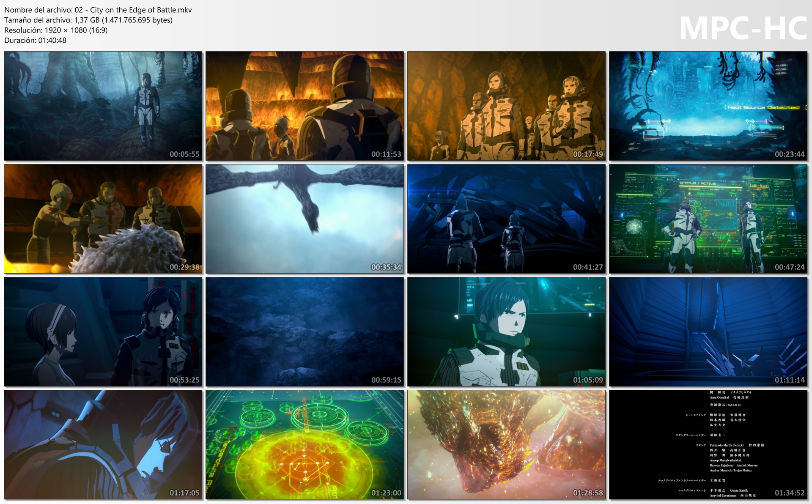This screenshot has width=812, height=504.
Task: Select the credits thumbnail at 01:34:52
Action: click(708, 445)
